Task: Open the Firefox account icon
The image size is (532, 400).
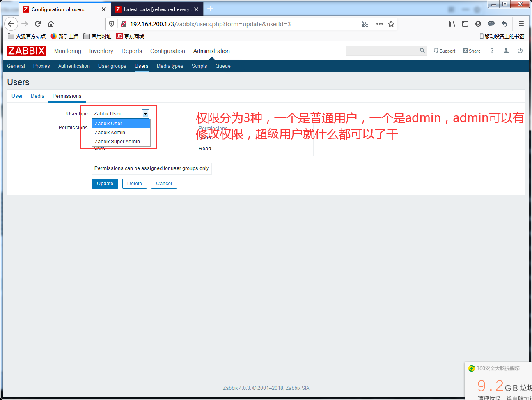Action: coord(478,24)
